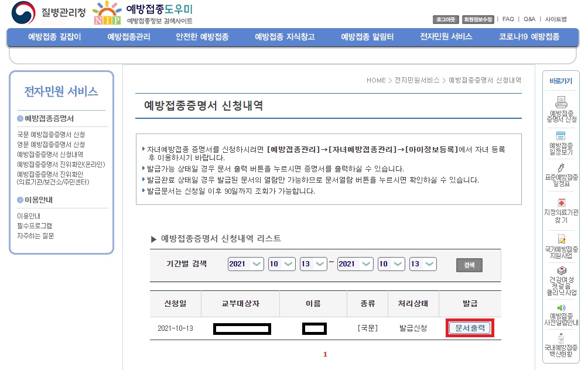Open the 이용안내 sidebar link
Image resolution: width=588 pixels, height=370 pixels.
pyautogui.click(x=29, y=216)
